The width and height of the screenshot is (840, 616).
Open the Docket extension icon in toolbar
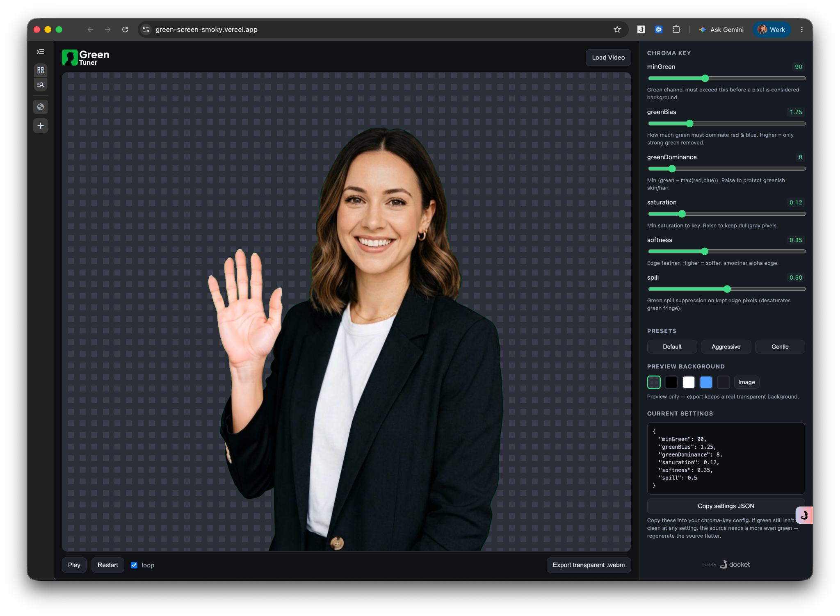point(641,30)
